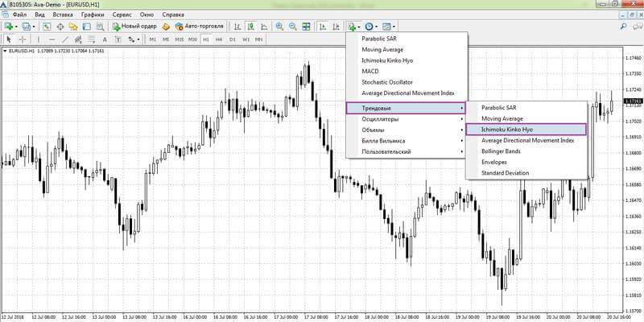Open the Terminal panel icon
The image size is (644, 322).
coord(87,27)
